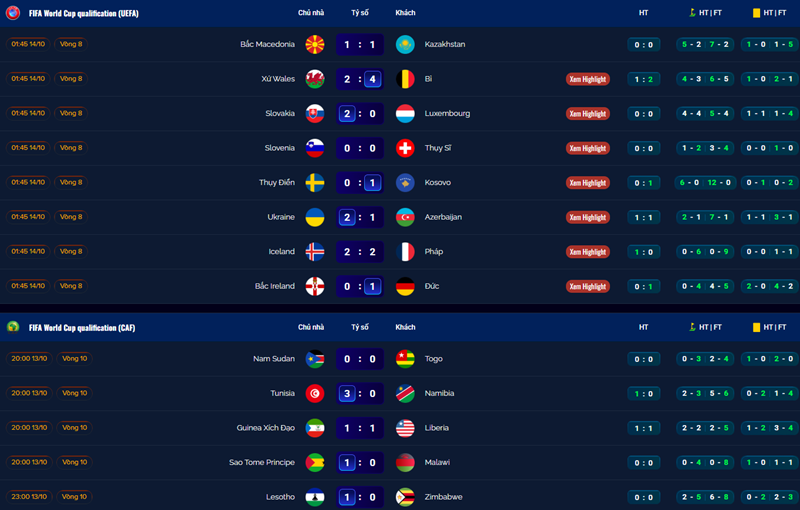This screenshot has width=800, height=510.
Task: Click the Wales team flag icon
Action: pos(314,79)
